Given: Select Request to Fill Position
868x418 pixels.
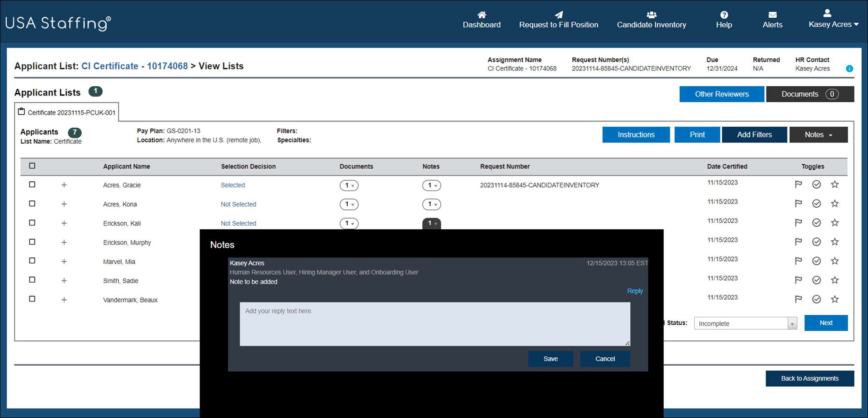Looking at the screenshot, I should coord(558,20).
